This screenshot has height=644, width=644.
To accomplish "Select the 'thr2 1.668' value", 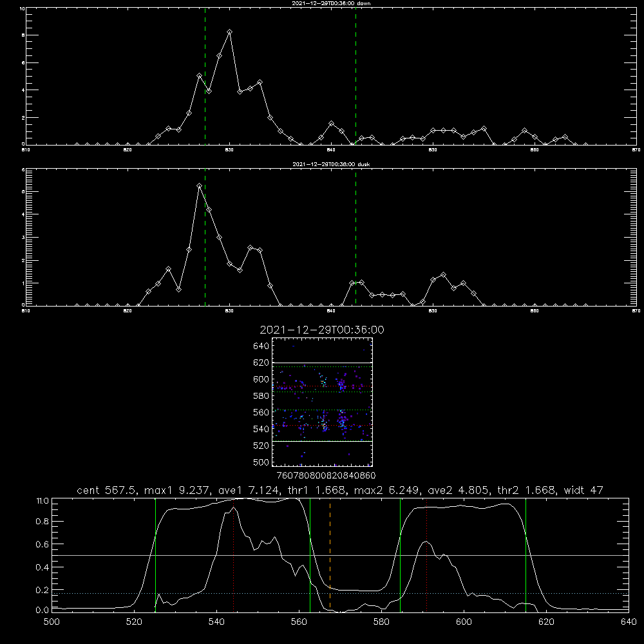I will (527, 490).
